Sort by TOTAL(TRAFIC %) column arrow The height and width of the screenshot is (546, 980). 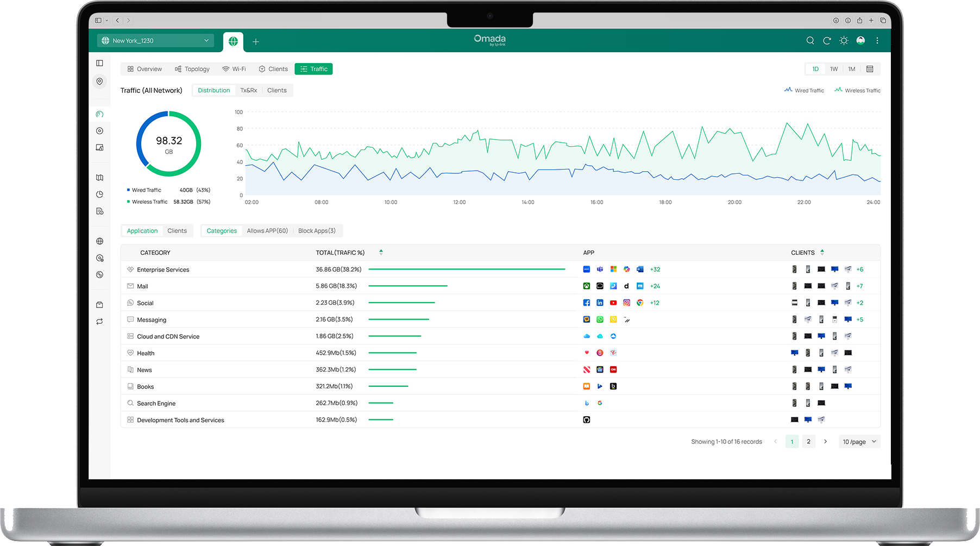point(381,252)
